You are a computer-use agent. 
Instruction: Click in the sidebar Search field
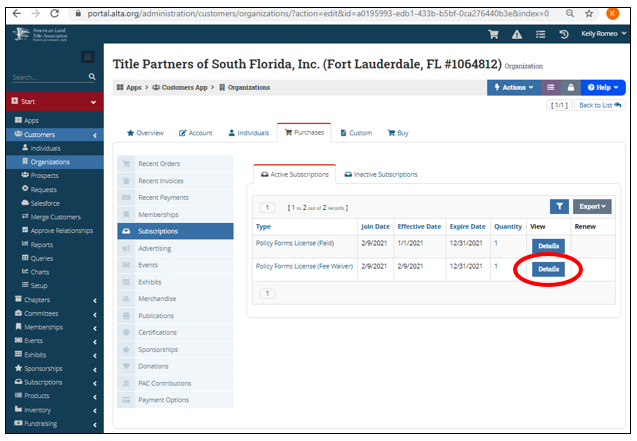click(49, 77)
